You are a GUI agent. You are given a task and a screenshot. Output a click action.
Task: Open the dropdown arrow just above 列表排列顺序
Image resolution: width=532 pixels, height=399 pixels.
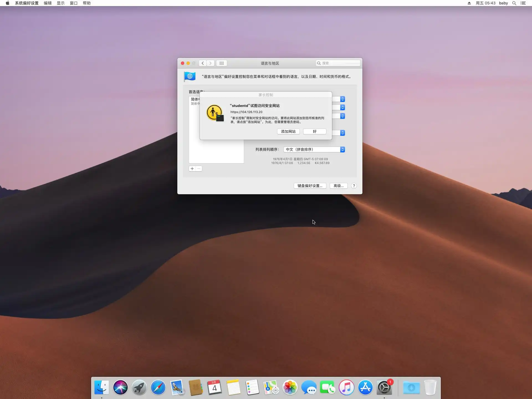pyautogui.click(x=342, y=133)
